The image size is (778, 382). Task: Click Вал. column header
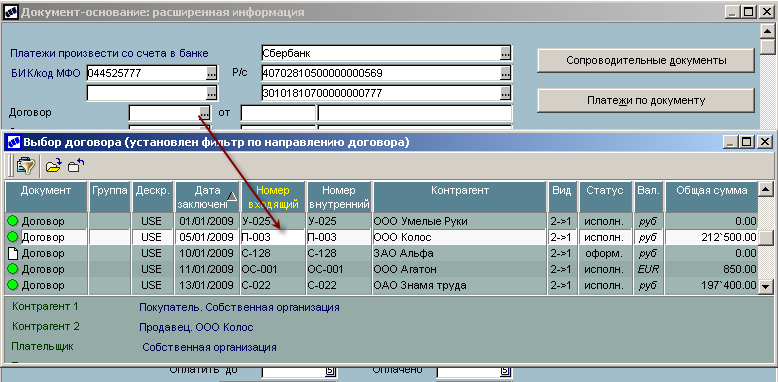tap(648, 197)
